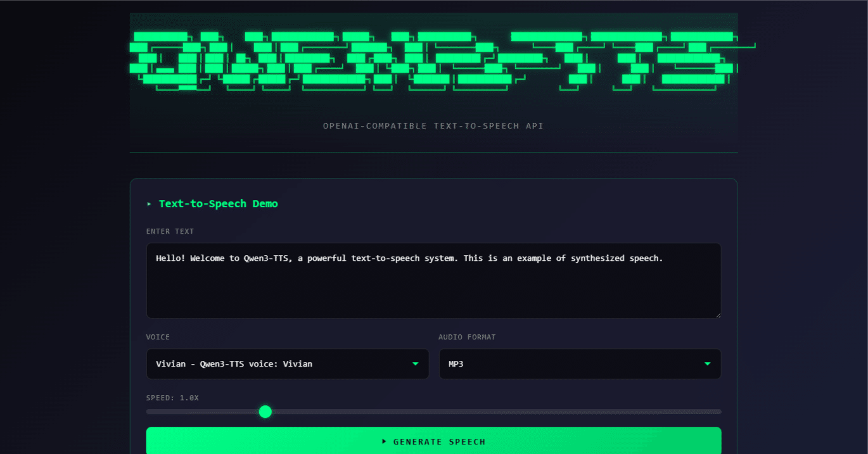Click the textarea resize handle corner

pyautogui.click(x=717, y=314)
